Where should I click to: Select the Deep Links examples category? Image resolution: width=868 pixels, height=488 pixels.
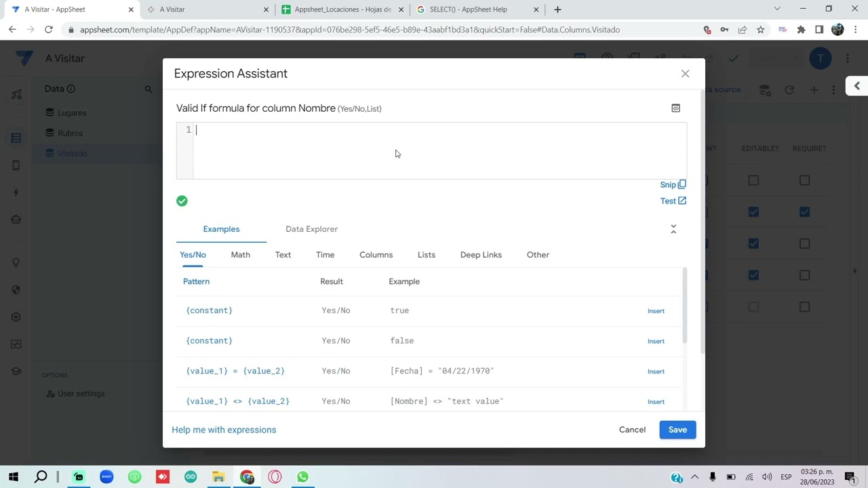pyautogui.click(x=481, y=255)
